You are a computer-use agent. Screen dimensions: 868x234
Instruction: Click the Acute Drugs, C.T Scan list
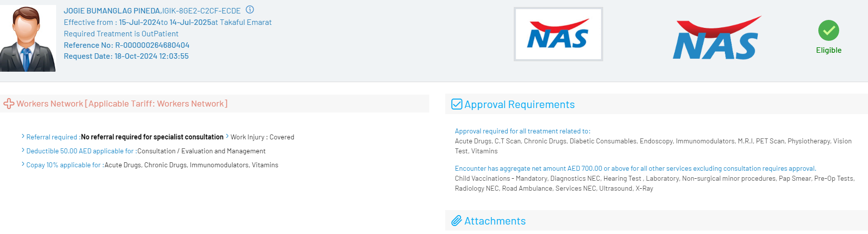point(653,146)
